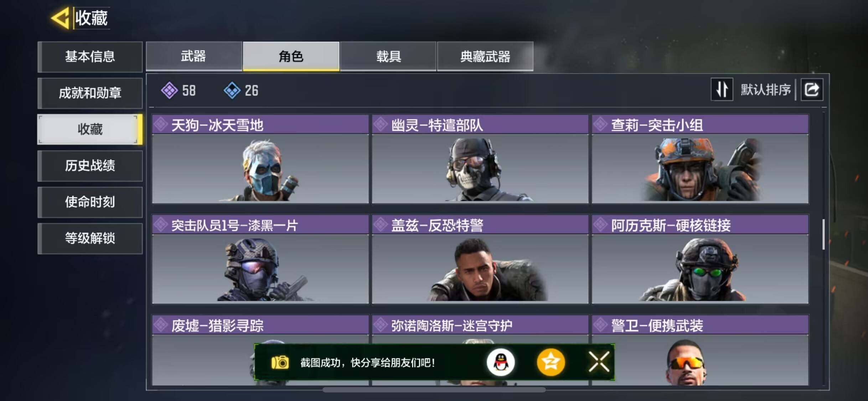Open the 典藏武器 tab
This screenshot has width=868, height=401.
point(485,56)
